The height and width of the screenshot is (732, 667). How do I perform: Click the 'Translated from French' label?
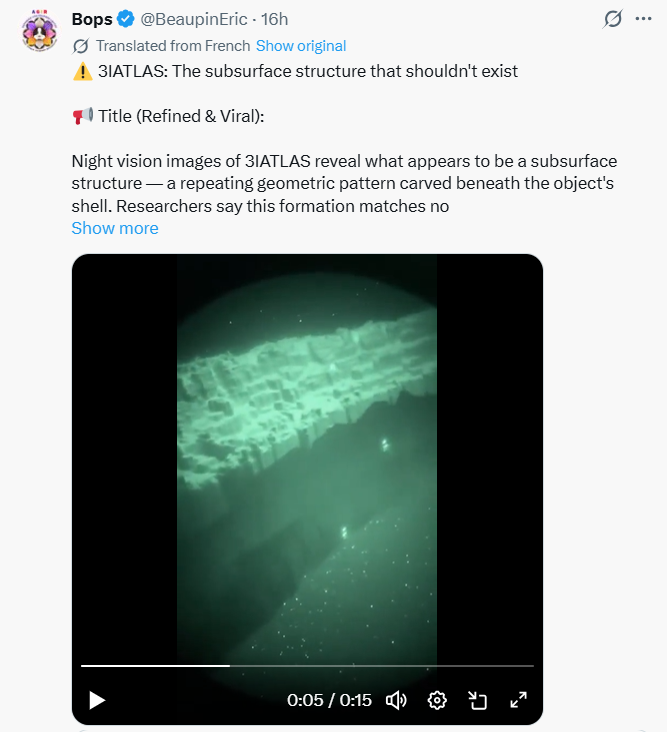pyautogui.click(x=172, y=46)
